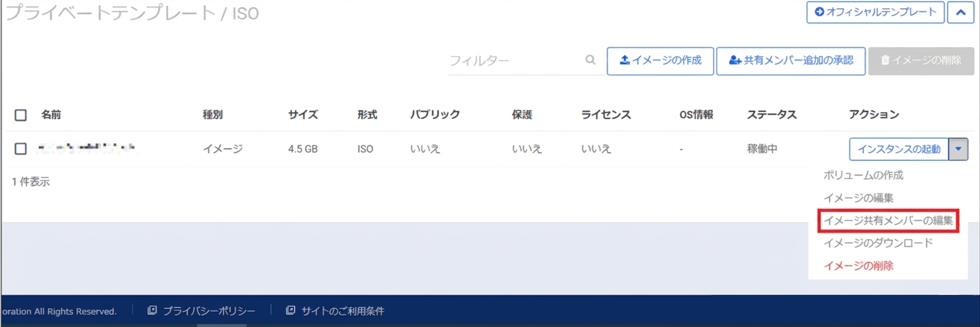Click the オフィシャルテンプレート button
This screenshot has width=980, height=327.
click(875, 12)
